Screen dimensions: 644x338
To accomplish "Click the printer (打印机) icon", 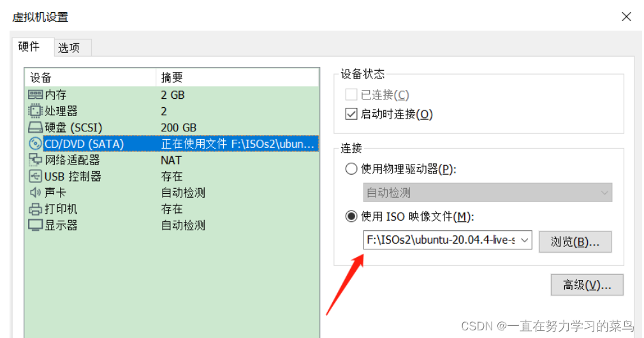I will pyautogui.click(x=35, y=209).
